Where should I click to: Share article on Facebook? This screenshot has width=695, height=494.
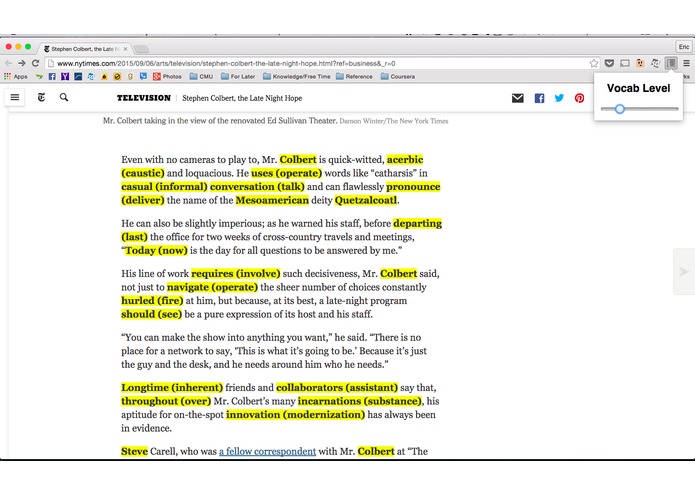tap(539, 98)
